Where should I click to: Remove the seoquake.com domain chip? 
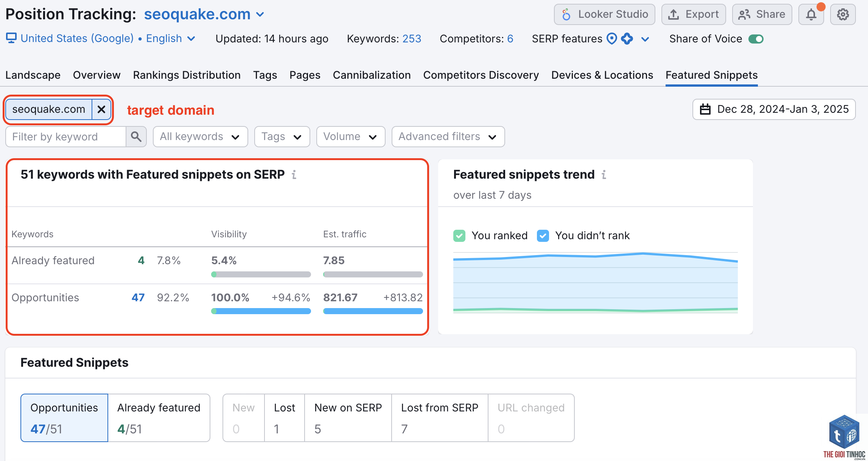tap(101, 109)
